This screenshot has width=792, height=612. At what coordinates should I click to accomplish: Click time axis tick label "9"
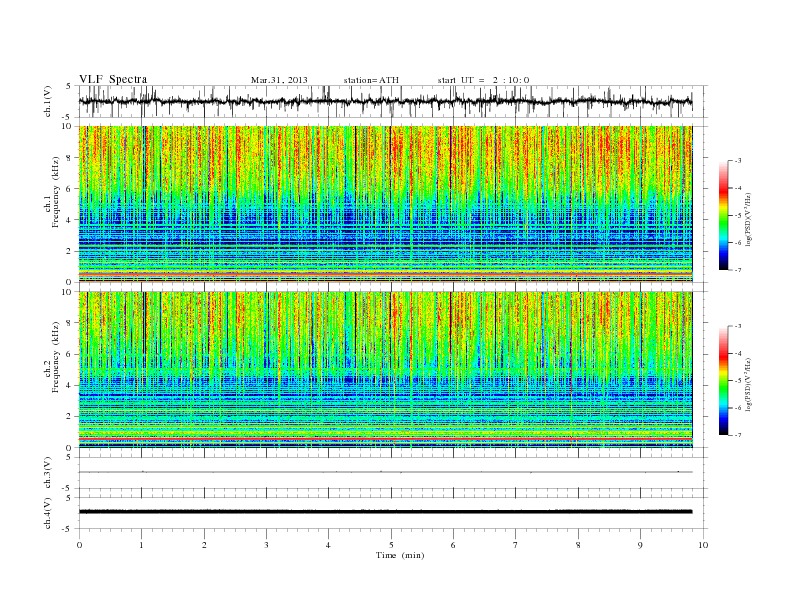(x=640, y=545)
